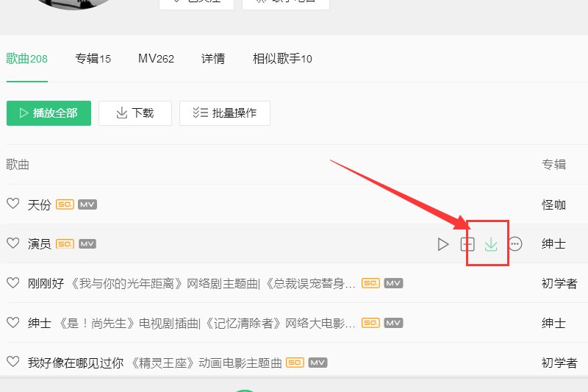The width and height of the screenshot is (588, 392).
Task: Click the 歌曲 column header
Action: click(18, 164)
